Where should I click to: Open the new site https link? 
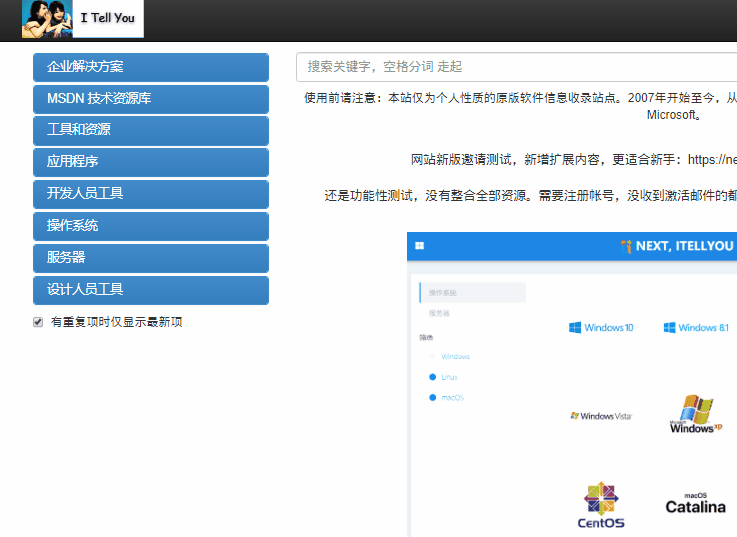point(712,160)
